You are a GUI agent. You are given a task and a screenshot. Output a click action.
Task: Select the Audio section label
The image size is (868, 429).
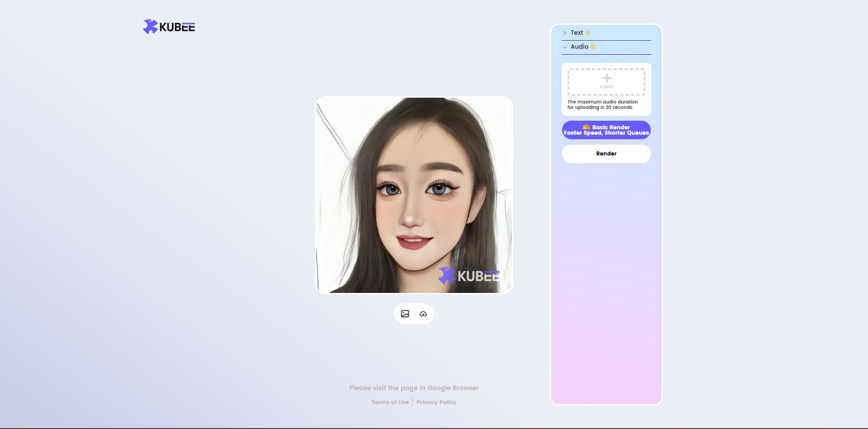[579, 47]
